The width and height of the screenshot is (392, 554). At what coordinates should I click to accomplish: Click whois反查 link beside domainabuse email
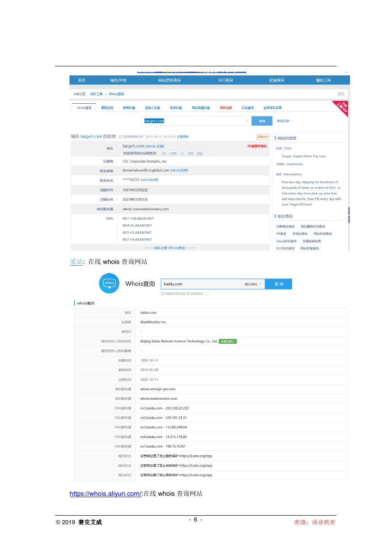pos(179,170)
